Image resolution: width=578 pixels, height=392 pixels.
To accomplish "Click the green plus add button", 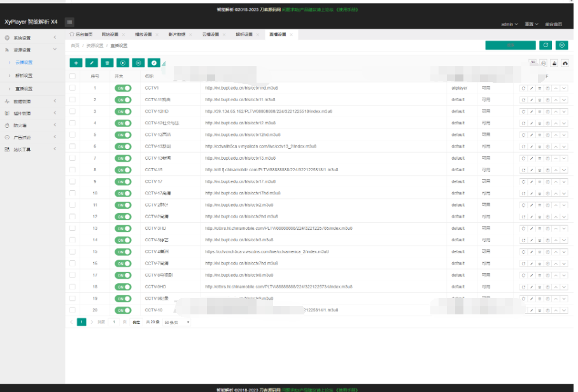I will pyautogui.click(x=76, y=62).
